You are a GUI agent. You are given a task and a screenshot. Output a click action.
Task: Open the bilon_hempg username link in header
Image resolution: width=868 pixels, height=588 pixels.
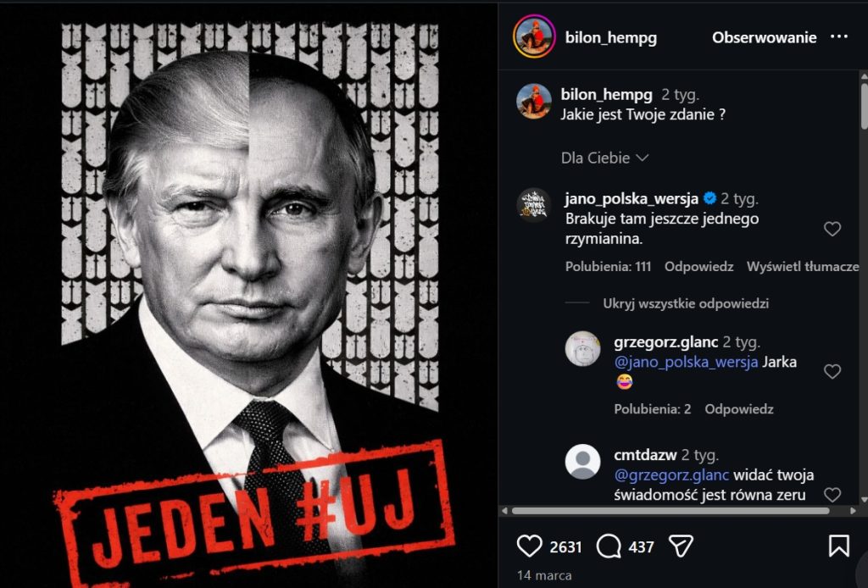[x=610, y=37]
